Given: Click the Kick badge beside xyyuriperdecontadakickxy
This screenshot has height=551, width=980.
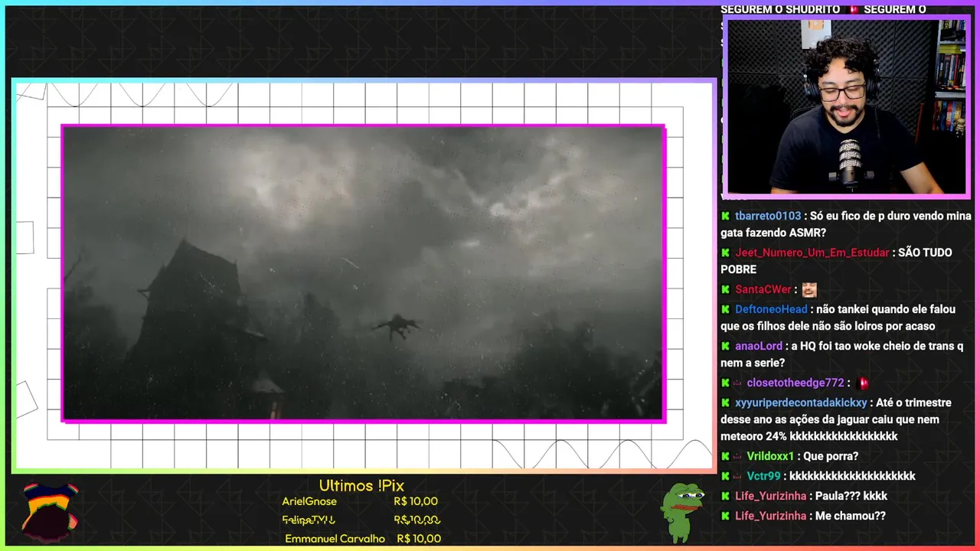Looking at the screenshot, I should click(725, 403).
